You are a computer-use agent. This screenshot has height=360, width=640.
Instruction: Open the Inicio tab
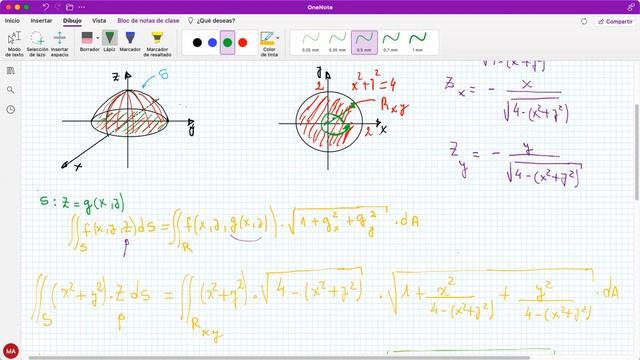[x=12, y=20]
